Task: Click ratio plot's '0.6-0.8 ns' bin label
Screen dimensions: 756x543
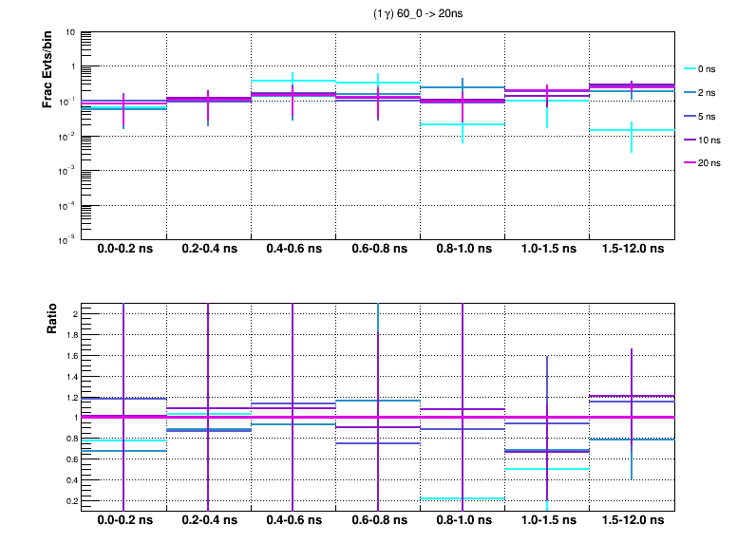Action: [x=378, y=521]
